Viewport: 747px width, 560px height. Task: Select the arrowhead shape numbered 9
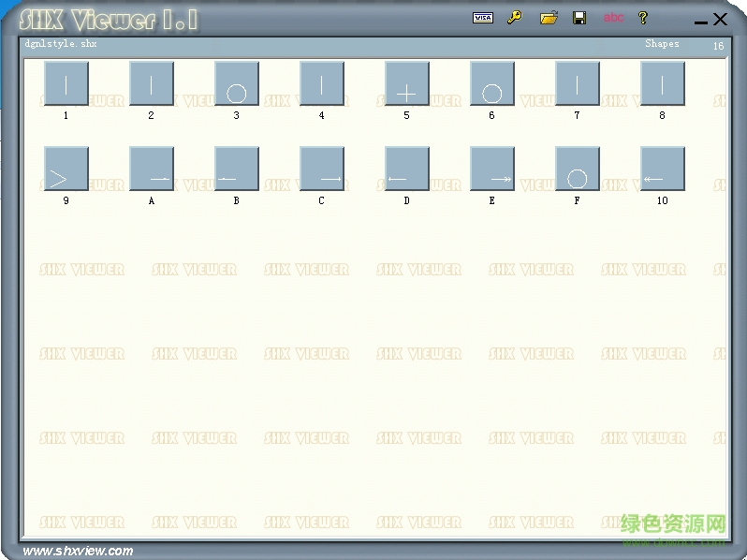pos(66,169)
